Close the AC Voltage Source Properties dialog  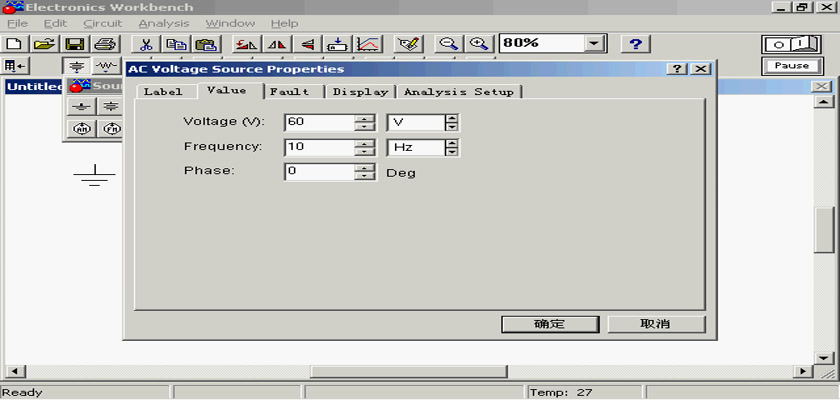700,69
